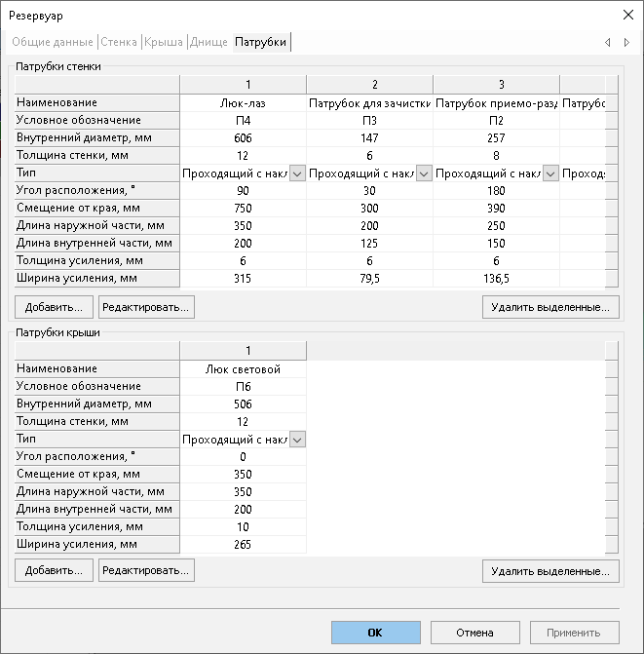The image size is (644, 654).
Task: Click roof inner diameter cell 506
Action: [x=243, y=404]
